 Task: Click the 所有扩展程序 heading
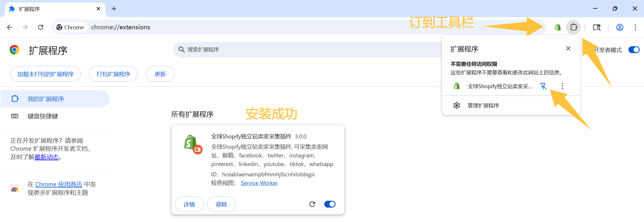click(x=192, y=114)
